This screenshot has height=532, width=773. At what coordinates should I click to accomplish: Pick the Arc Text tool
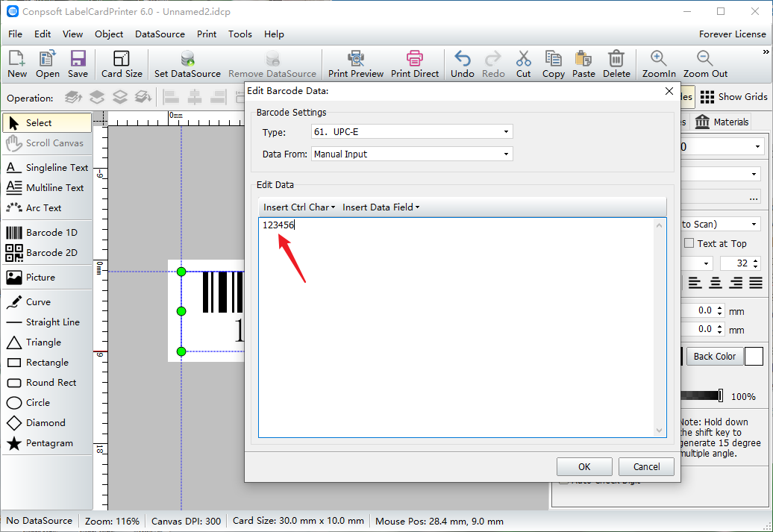(47, 208)
